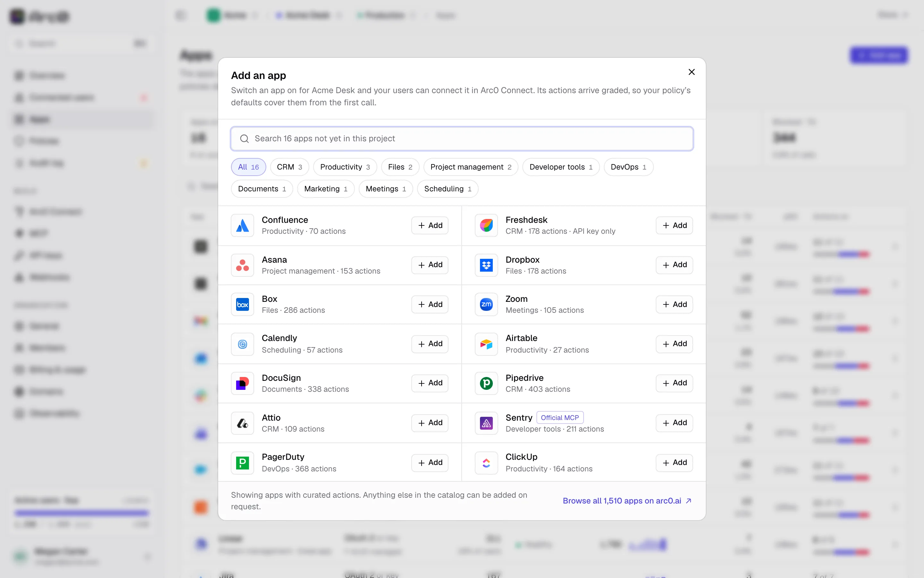Click 'Meetings · 105 actions' under Zoom
924x578 pixels.
(544, 310)
